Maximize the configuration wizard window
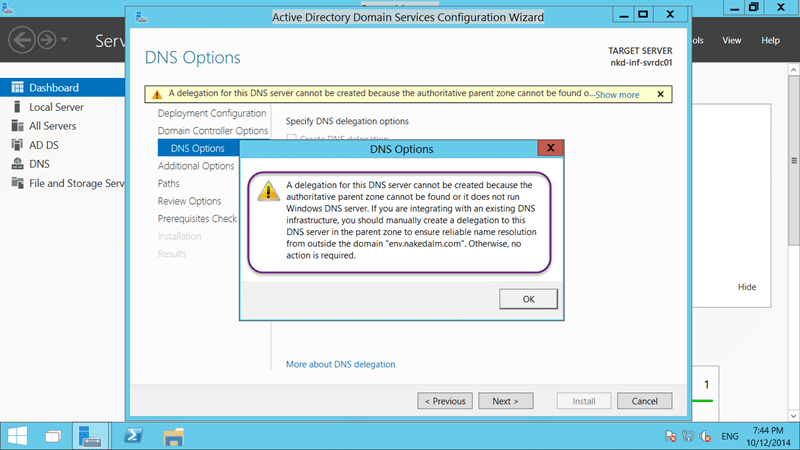The image size is (800, 450). (x=643, y=15)
